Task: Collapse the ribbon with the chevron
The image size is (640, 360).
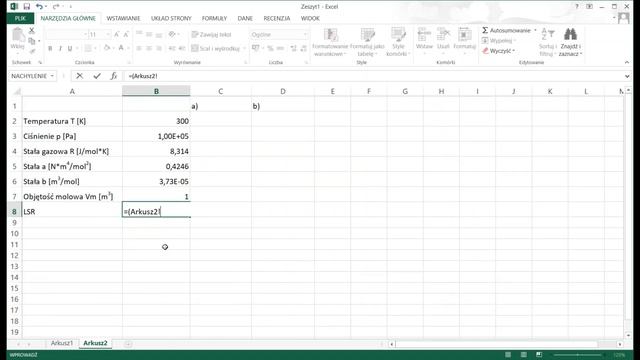Action: point(627,62)
